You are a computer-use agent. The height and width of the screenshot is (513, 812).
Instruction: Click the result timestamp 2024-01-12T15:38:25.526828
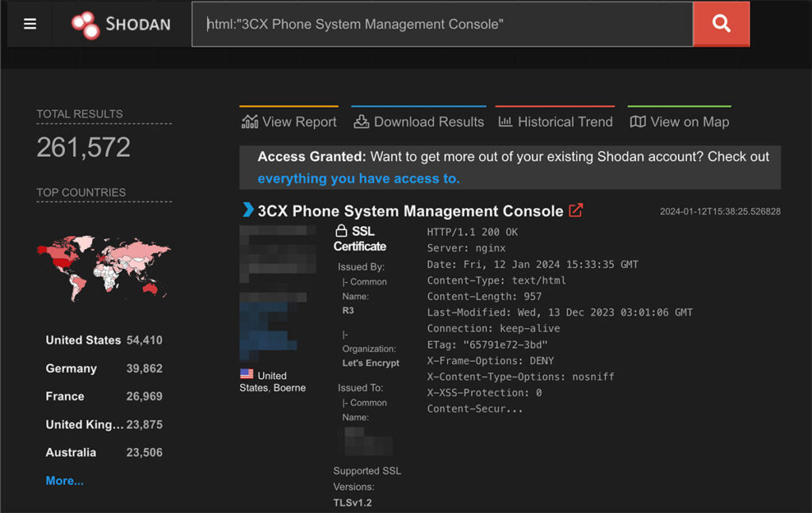click(x=720, y=212)
